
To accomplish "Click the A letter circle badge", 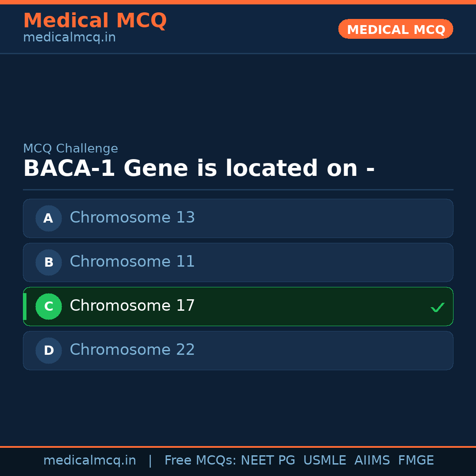I will pos(48,218).
